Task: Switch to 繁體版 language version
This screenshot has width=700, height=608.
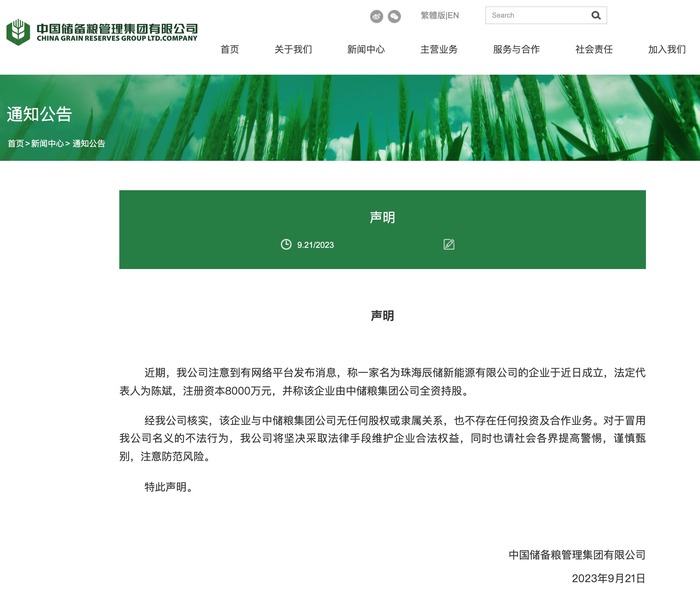Action: pos(433,15)
